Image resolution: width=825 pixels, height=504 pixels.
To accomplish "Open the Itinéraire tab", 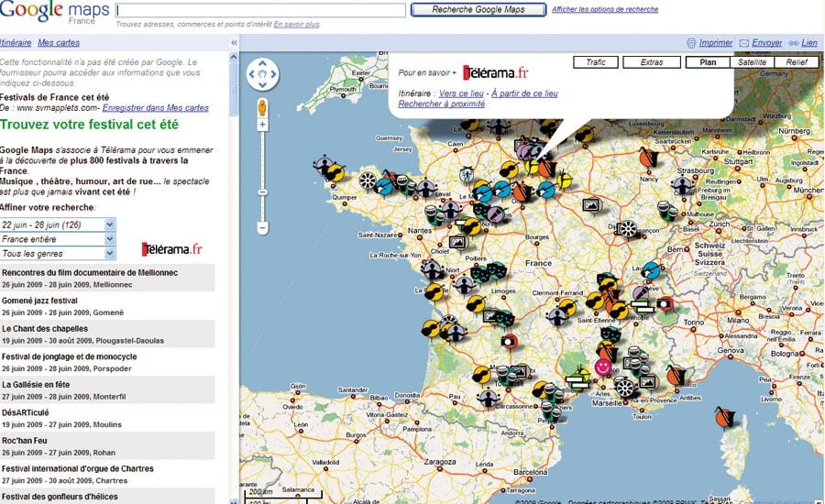I will (16, 43).
